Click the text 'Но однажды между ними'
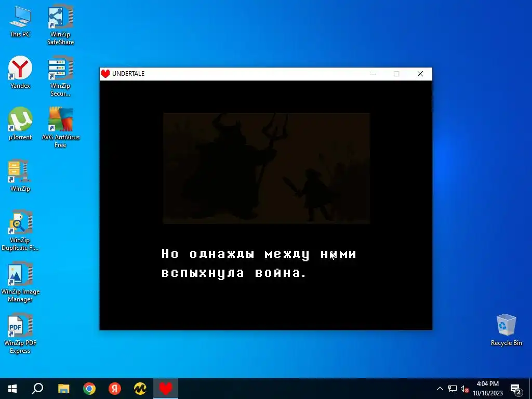 [259, 254]
